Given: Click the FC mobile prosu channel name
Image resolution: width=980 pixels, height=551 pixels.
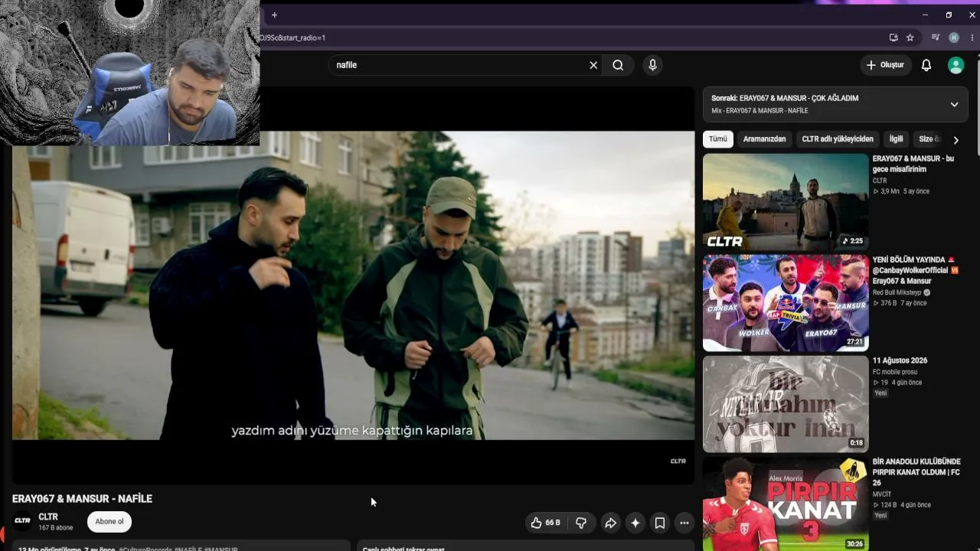Looking at the screenshot, I should 895,372.
